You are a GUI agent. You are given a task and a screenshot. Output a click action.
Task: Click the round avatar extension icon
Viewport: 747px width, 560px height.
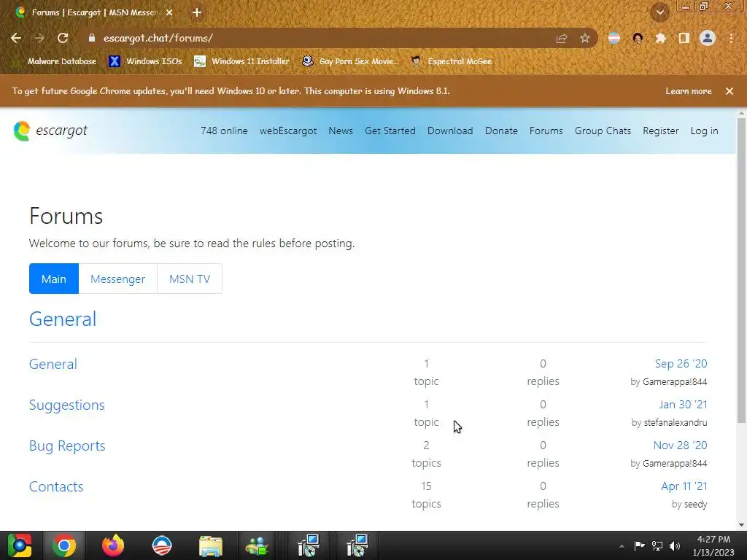(638, 39)
